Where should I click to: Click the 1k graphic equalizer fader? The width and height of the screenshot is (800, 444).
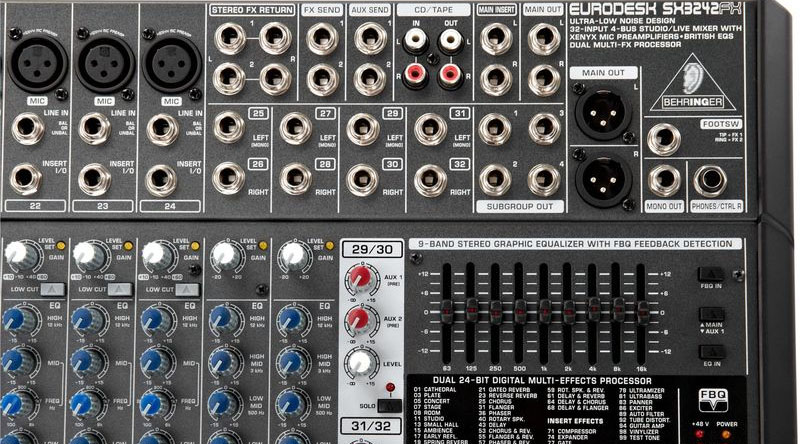546,309
